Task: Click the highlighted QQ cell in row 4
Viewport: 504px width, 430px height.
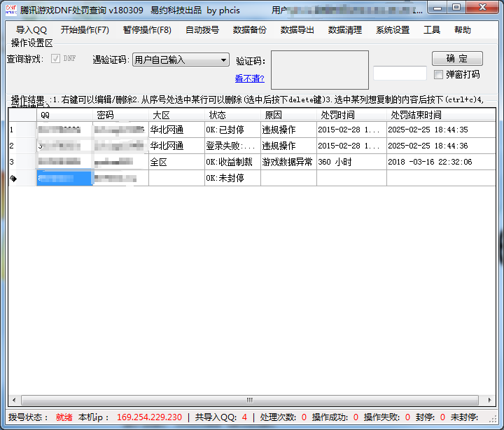Action: click(x=64, y=178)
